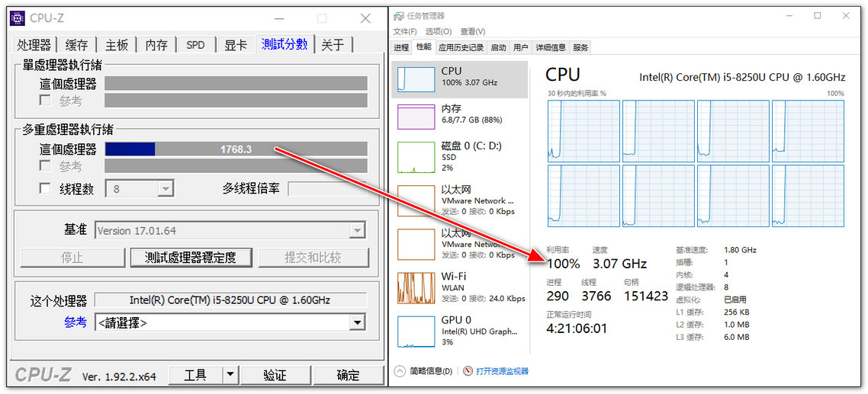Click the 3.07 GHz speed value

pyautogui.click(x=619, y=264)
